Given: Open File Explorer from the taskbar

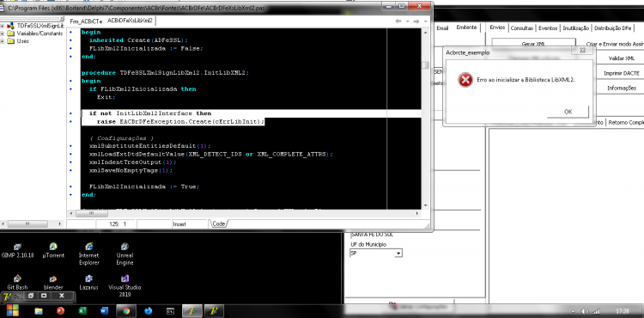Looking at the screenshot, I should [x=39, y=311].
